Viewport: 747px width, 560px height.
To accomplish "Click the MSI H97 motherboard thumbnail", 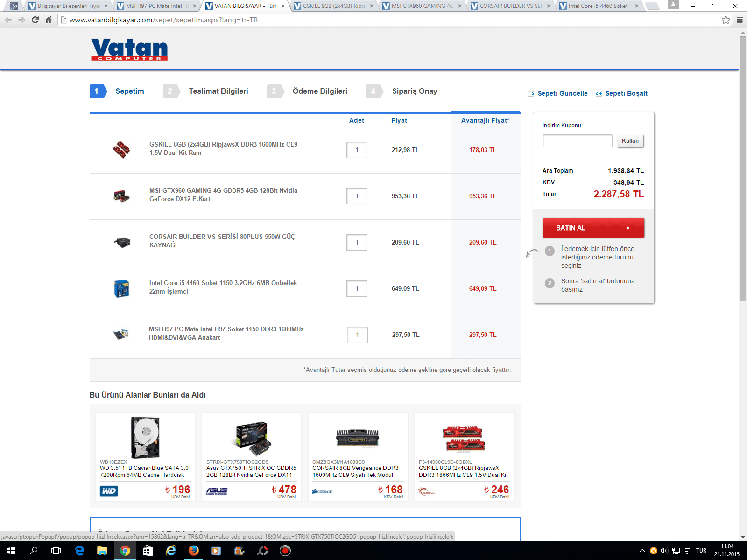I will [x=121, y=335].
